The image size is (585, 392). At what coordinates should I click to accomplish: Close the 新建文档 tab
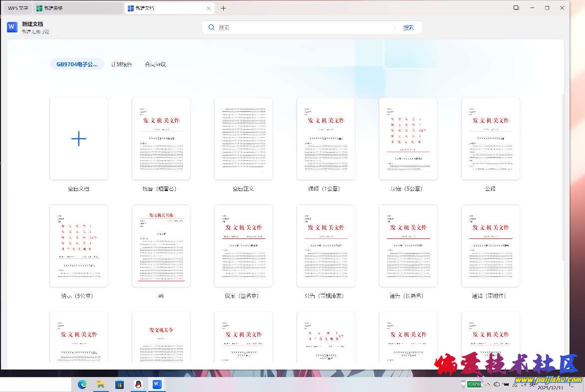[x=209, y=8]
